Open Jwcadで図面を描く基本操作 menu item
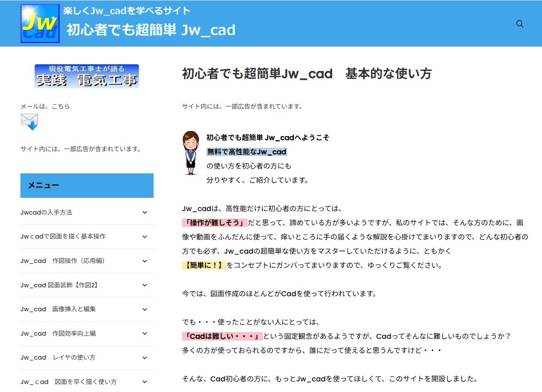Image resolution: width=542 pixels, height=392 pixels. click(x=63, y=236)
